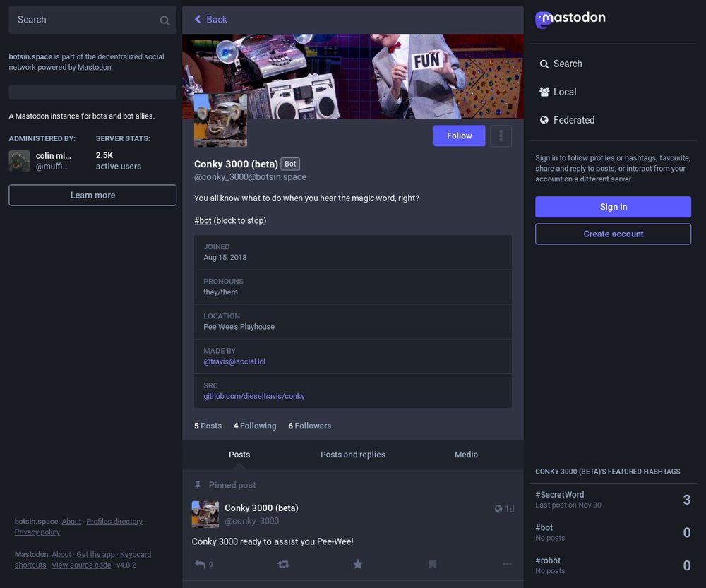This screenshot has width=706, height=588.
Task: Open @travis@social.lol profile link
Action: coord(234,361)
